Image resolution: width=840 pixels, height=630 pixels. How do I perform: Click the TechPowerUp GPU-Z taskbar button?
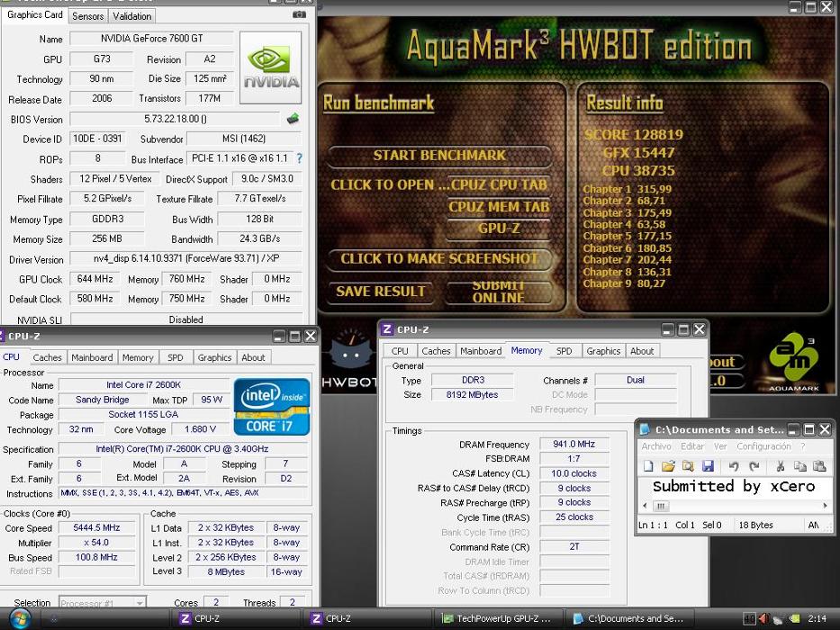[498, 618]
